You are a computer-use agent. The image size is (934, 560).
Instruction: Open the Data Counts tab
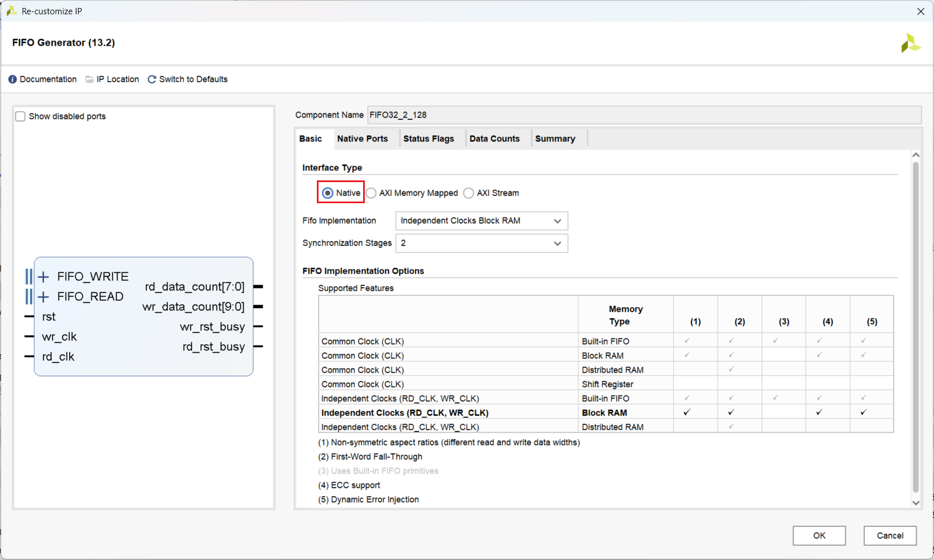pos(494,139)
